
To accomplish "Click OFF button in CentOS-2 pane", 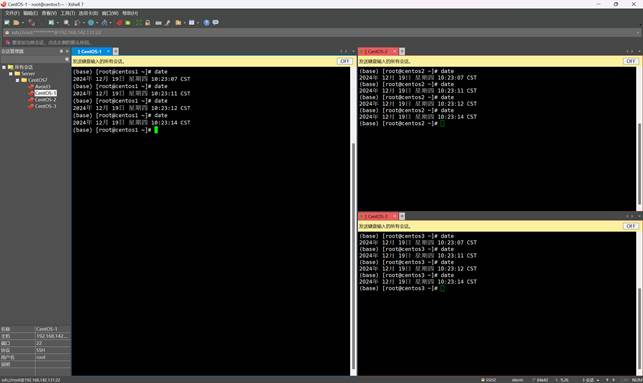I will click(631, 61).
